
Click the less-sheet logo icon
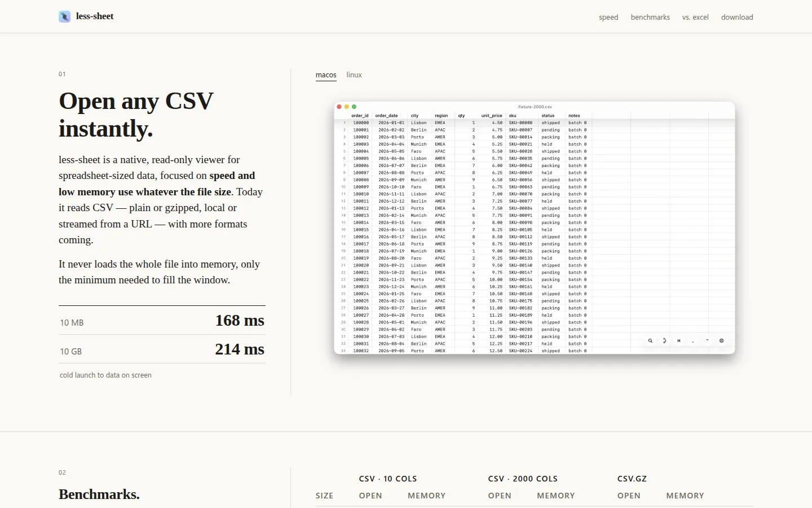pos(65,16)
